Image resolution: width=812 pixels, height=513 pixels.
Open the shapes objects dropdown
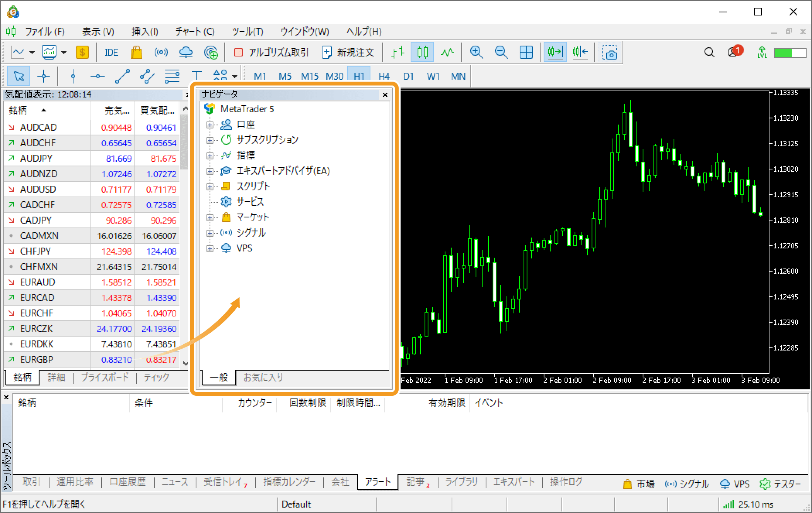point(235,76)
